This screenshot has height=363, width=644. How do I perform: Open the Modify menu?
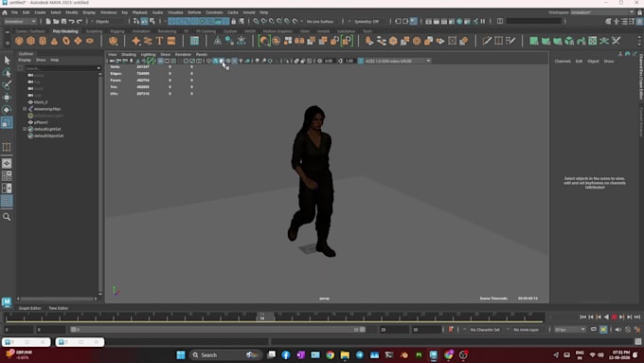tap(71, 12)
